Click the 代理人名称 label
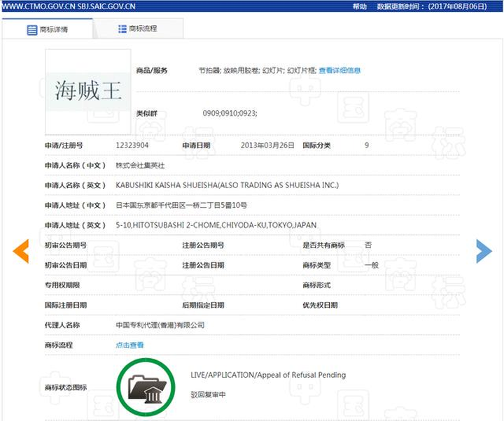The width and height of the screenshot is (504, 421). click(62, 325)
